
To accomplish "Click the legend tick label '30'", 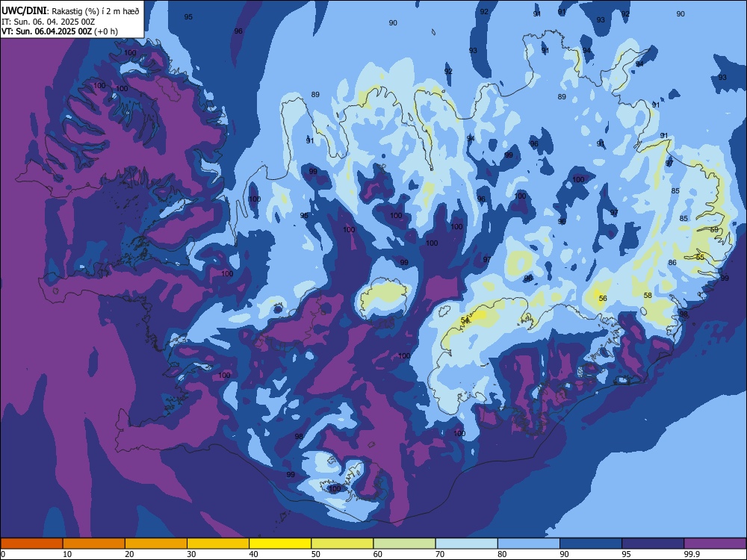I will 191,554.
